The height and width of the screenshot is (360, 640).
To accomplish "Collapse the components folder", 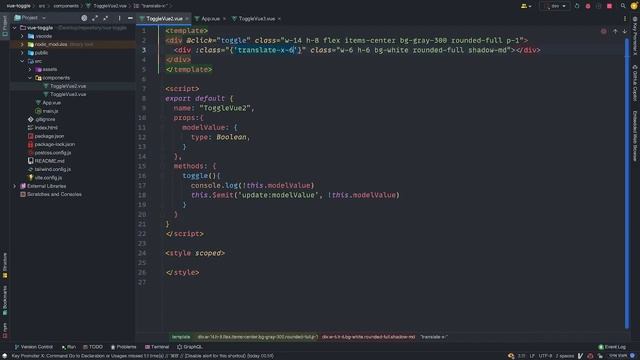I will (30, 78).
